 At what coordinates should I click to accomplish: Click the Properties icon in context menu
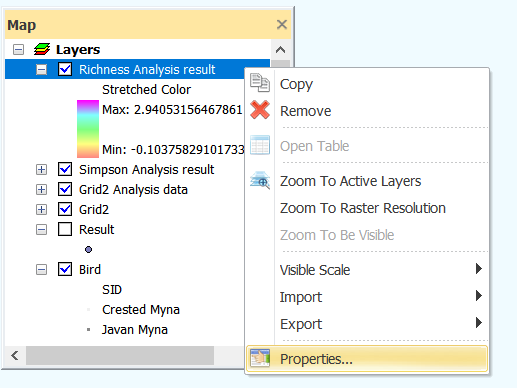[x=260, y=358]
